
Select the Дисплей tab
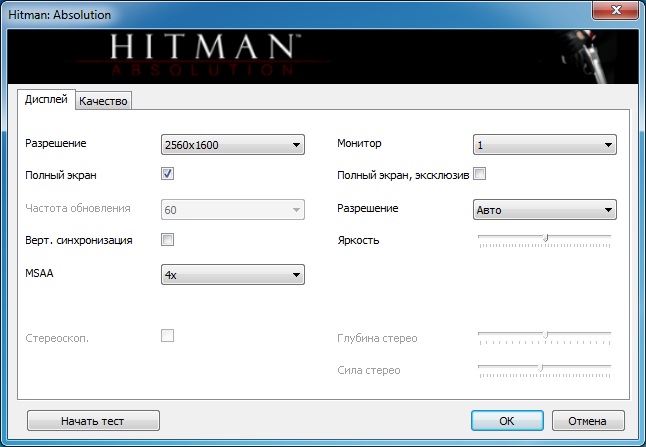tap(46, 99)
